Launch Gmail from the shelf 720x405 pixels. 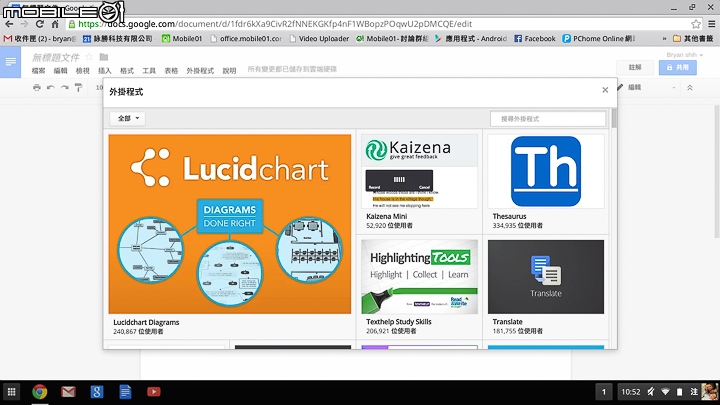coord(68,392)
